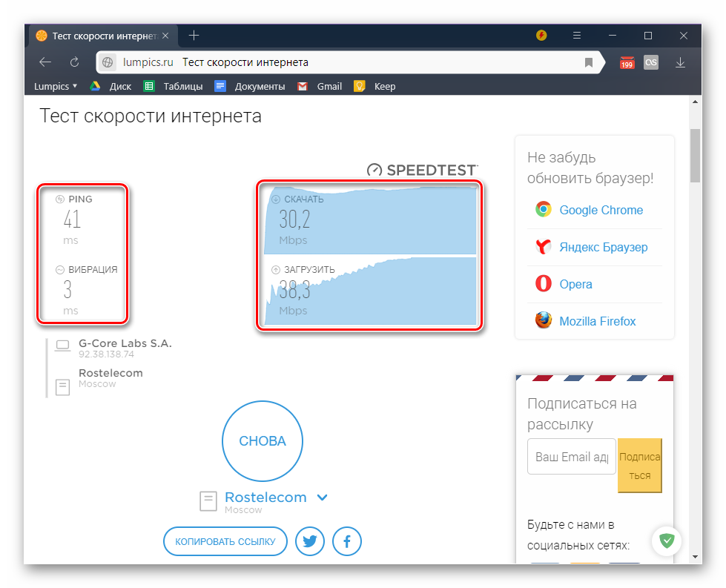Click the ВИБРАЦИЯ jitter icon

tap(60, 269)
